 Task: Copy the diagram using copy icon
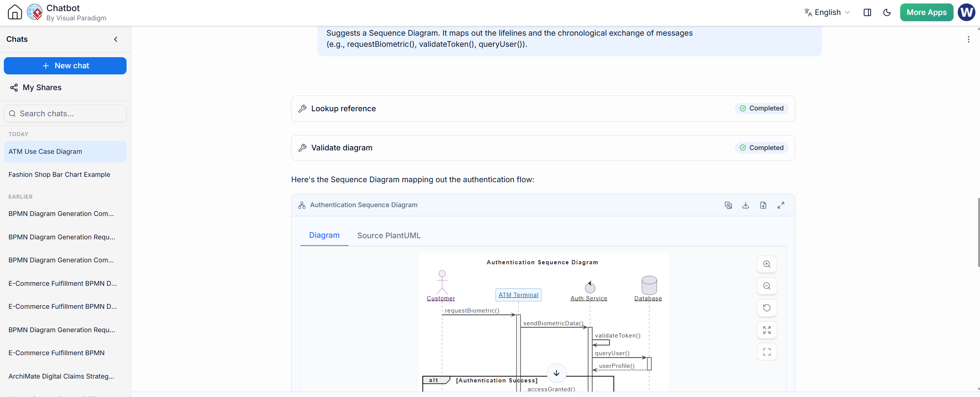click(x=728, y=205)
